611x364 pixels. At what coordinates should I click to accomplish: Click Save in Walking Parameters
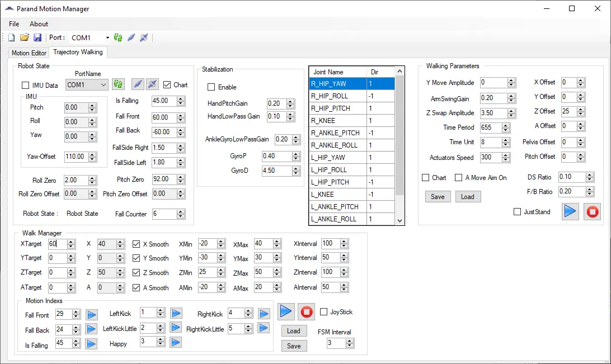tap(438, 197)
